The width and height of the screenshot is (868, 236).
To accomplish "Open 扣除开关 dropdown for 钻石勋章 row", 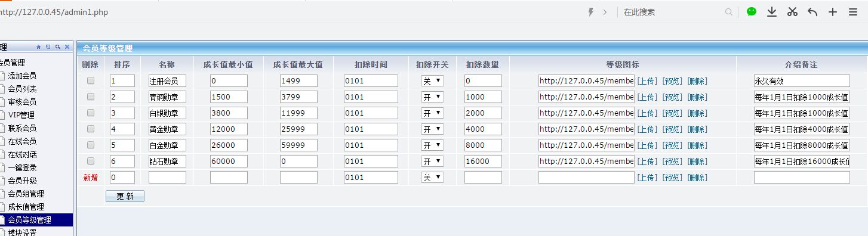I will pyautogui.click(x=432, y=161).
